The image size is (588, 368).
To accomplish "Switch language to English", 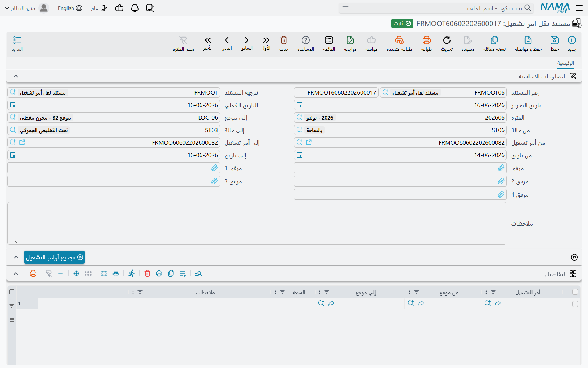I will (x=70, y=8).
